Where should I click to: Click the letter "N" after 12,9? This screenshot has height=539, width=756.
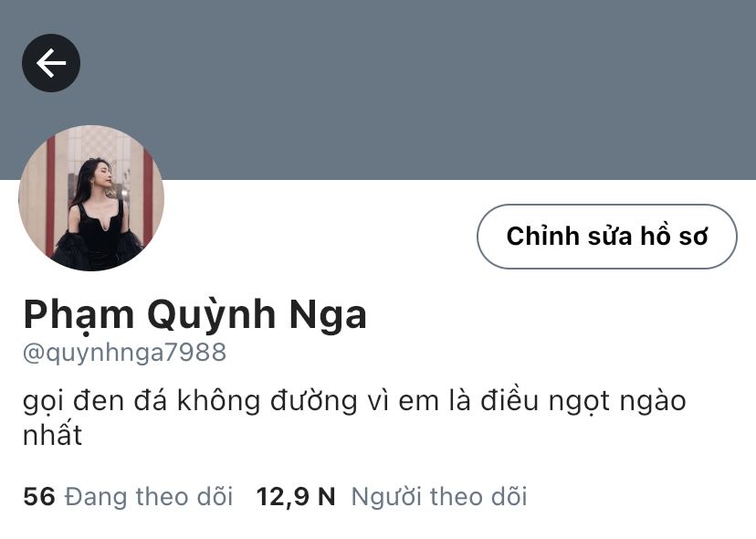tap(326, 497)
